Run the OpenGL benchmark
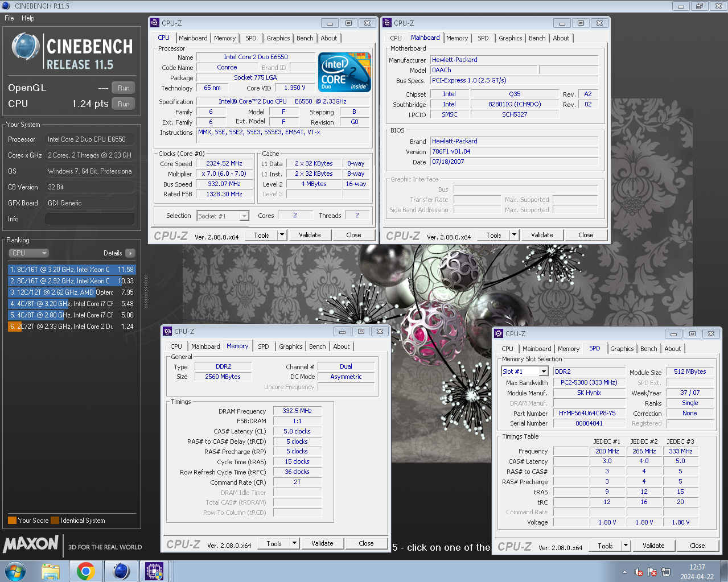Image resolution: width=728 pixels, height=582 pixels. (x=124, y=88)
